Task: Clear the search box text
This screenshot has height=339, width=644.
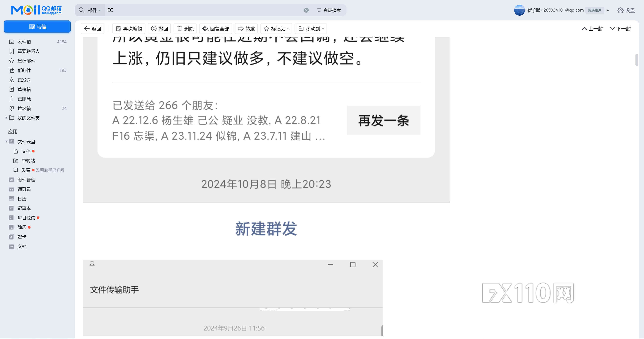Action: 306,10
